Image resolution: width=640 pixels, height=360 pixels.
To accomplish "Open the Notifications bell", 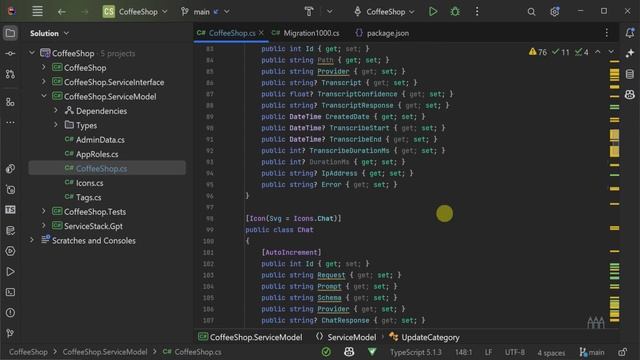I will click(630, 33).
